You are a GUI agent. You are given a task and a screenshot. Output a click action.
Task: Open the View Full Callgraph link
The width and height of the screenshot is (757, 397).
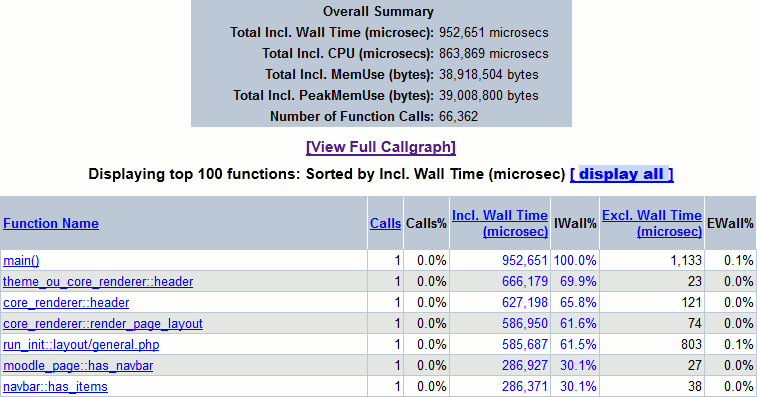pyautogui.click(x=380, y=147)
